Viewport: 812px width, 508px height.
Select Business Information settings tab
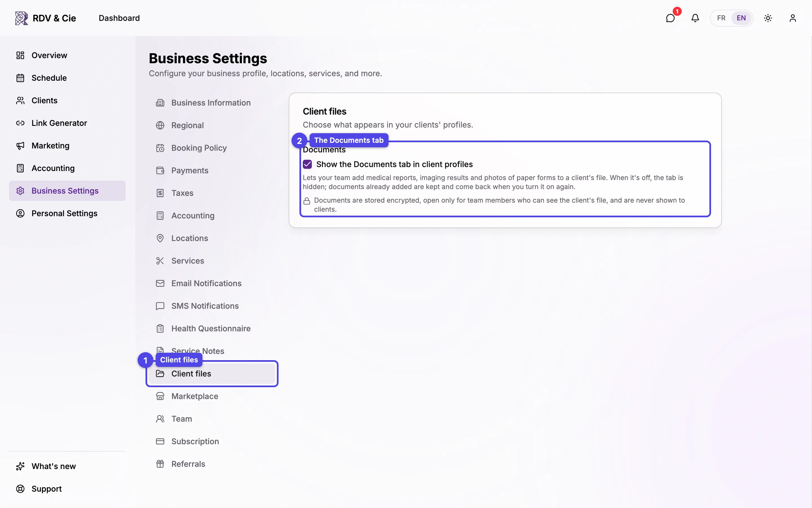[x=212, y=103]
